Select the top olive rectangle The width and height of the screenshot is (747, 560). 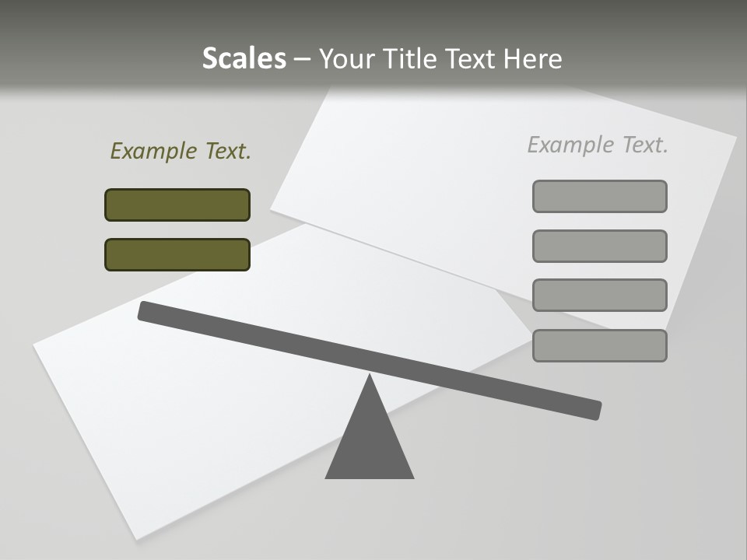tap(177, 205)
